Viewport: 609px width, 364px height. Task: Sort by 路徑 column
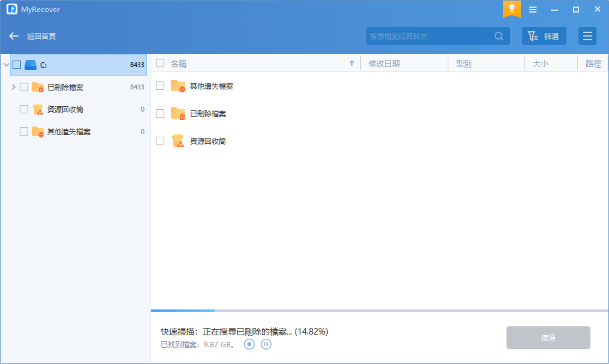point(593,64)
